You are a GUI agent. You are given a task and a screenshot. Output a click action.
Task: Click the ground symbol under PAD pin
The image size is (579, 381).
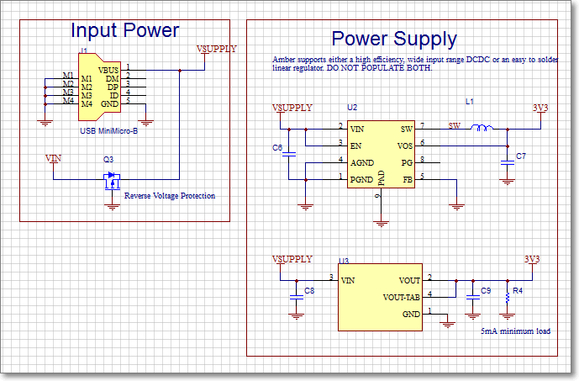tap(381, 224)
